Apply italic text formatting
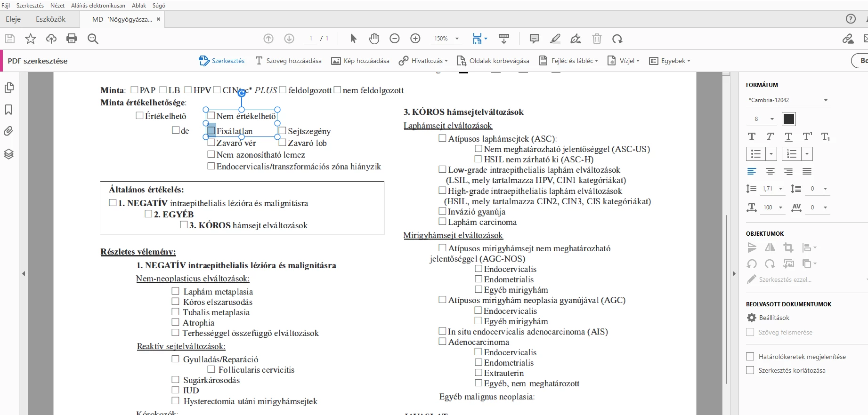Image resolution: width=868 pixels, height=415 pixels. click(x=770, y=136)
